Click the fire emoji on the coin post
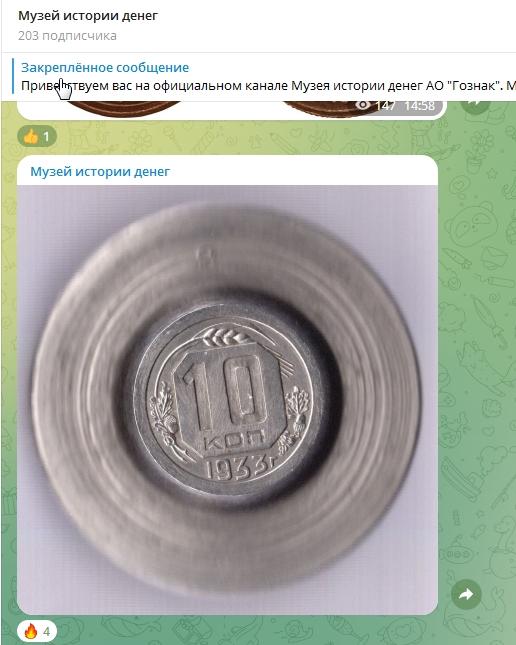The image size is (516, 645). click(31, 631)
